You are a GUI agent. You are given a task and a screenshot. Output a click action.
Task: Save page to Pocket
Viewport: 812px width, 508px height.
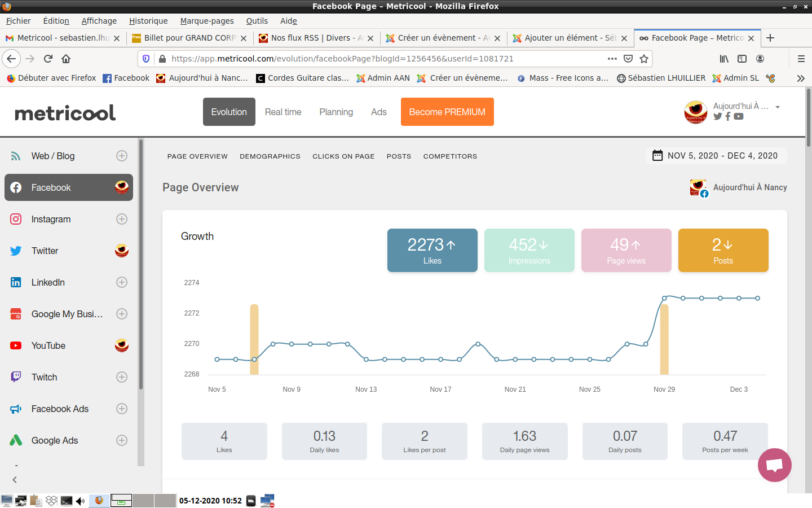[628, 59]
